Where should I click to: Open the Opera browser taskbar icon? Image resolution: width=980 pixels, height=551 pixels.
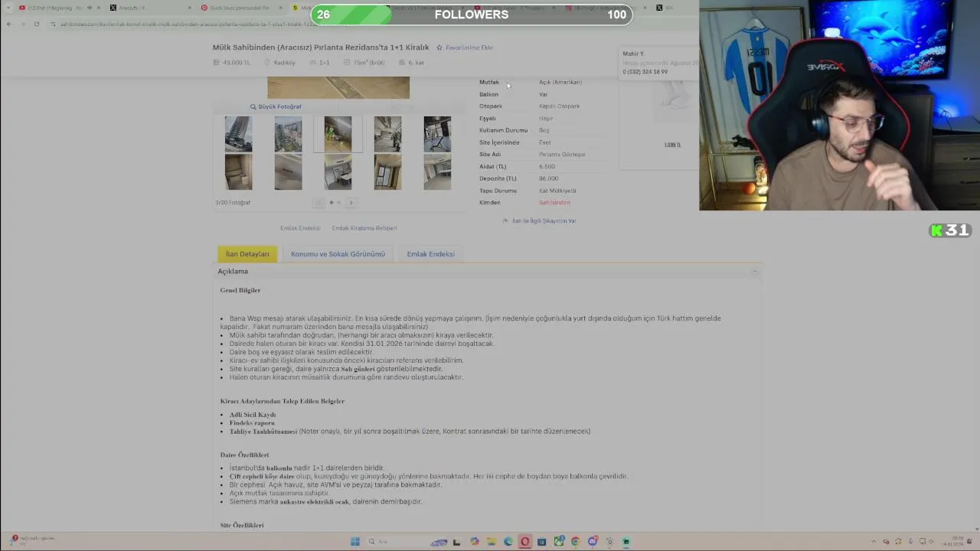tap(524, 542)
